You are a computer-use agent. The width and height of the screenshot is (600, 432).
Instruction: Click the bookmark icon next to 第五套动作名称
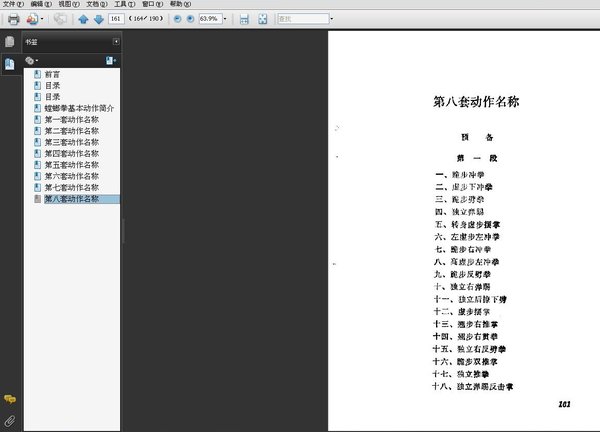point(38,165)
